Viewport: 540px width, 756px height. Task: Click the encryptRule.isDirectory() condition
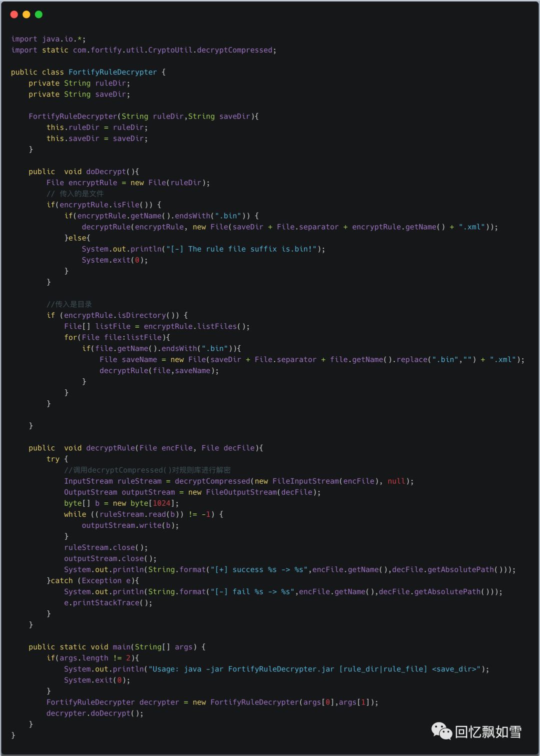pyautogui.click(x=121, y=315)
